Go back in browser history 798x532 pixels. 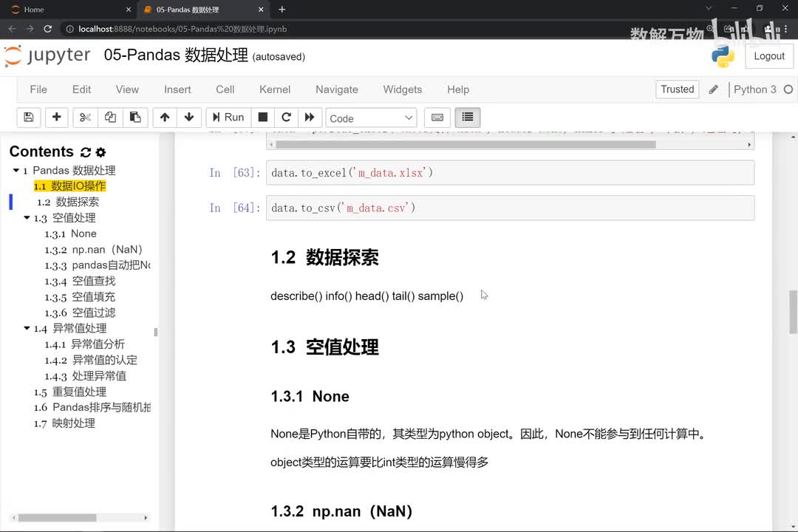coord(13,29)
